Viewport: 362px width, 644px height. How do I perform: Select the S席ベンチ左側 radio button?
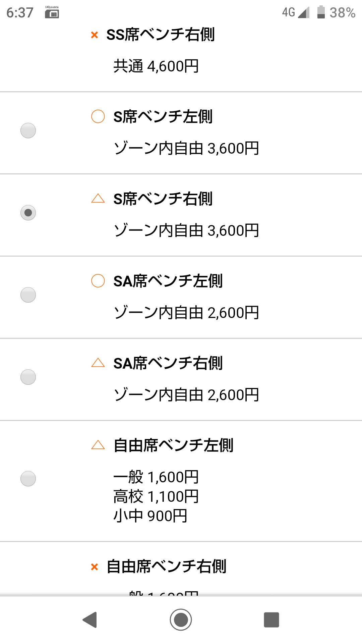[28, 130]
